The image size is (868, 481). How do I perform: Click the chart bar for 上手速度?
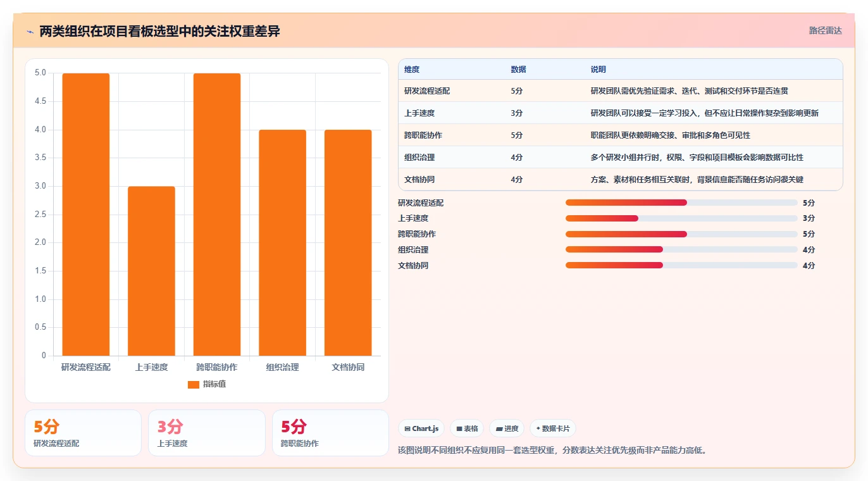(x=151, y=271)
